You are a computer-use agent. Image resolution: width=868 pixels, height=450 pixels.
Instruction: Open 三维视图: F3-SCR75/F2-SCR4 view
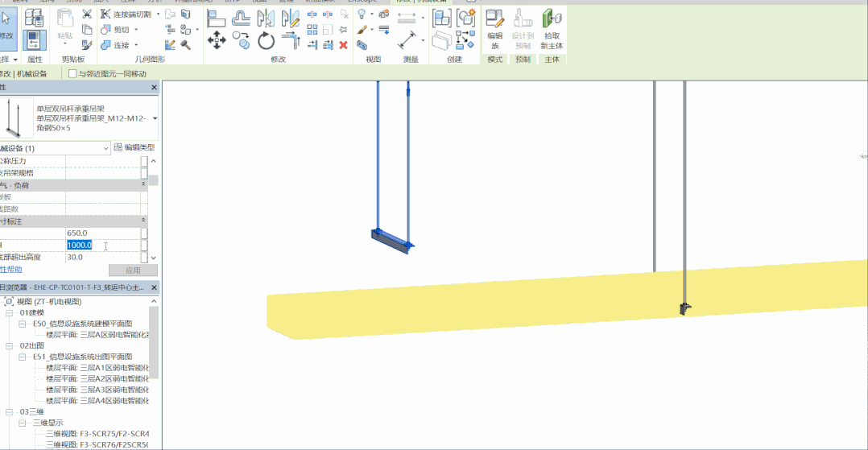click(x=97, y=434)
